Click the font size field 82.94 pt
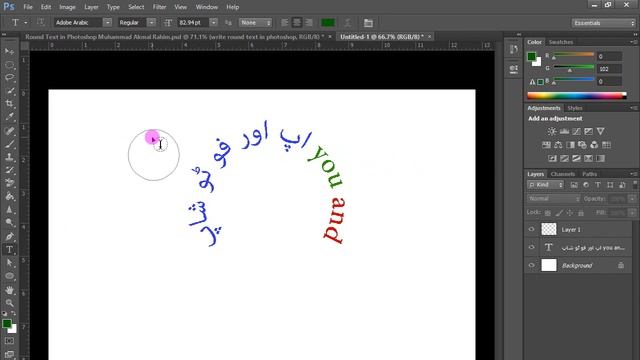The height and width of the screenshot is (360, 640). pyautogui.click(x=192, y=23)
